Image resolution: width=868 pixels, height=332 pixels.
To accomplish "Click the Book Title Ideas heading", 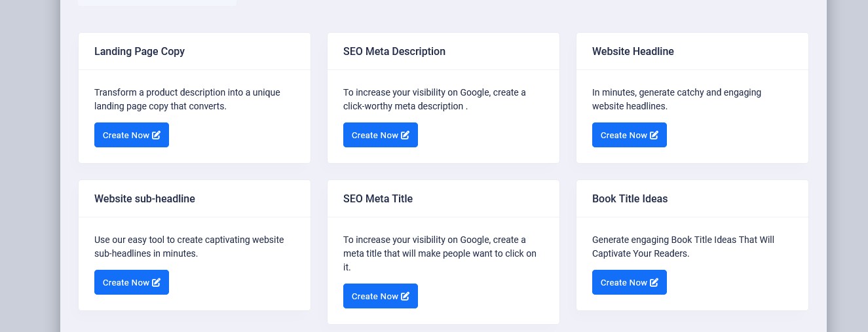I will [x=630, y=198].
